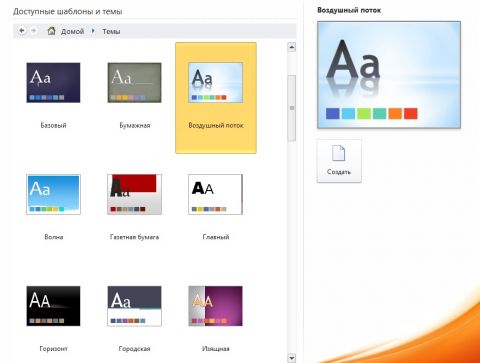Click the scroll up arrow of theme list
Viewport: 480px width, 363px height.
292,47
